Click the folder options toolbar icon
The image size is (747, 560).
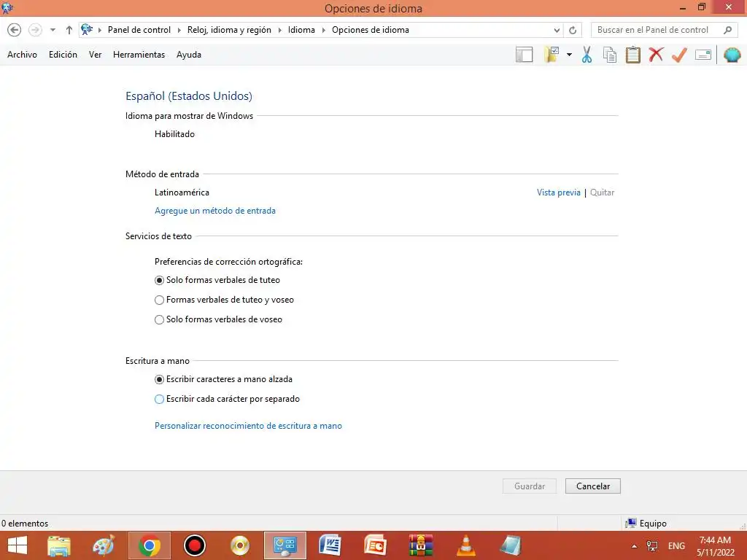point(551,55)
